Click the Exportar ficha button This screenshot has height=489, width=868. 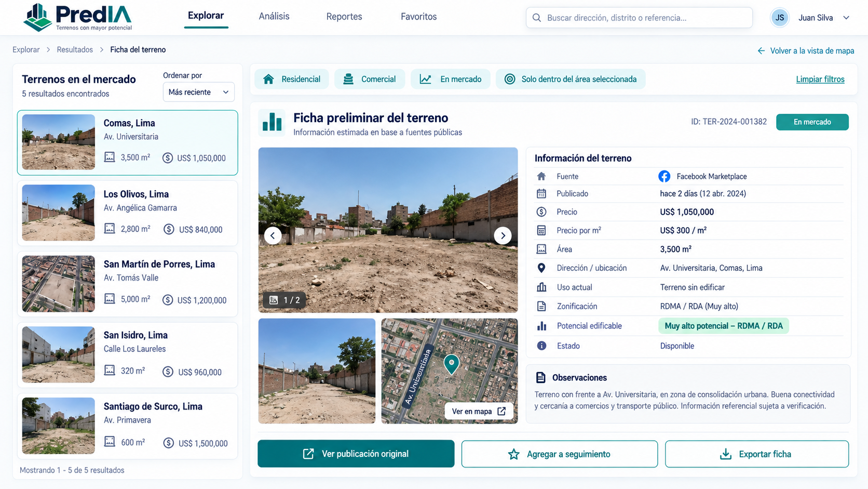point(757,454)
